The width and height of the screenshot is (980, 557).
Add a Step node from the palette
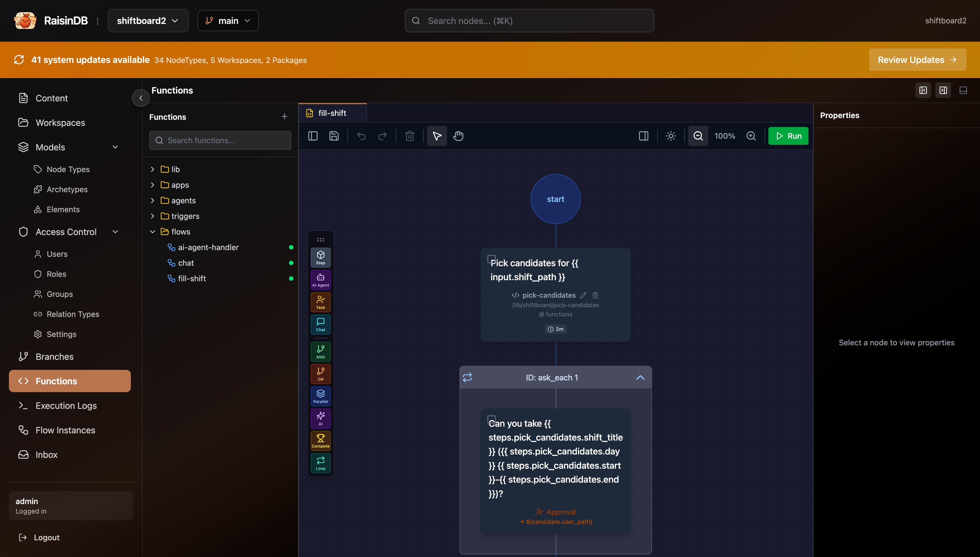coord(320,257)
